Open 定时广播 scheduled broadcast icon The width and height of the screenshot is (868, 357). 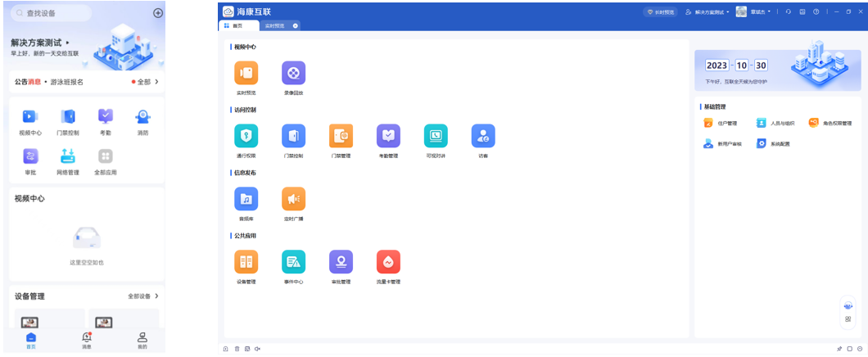click(x=293, y=199)
